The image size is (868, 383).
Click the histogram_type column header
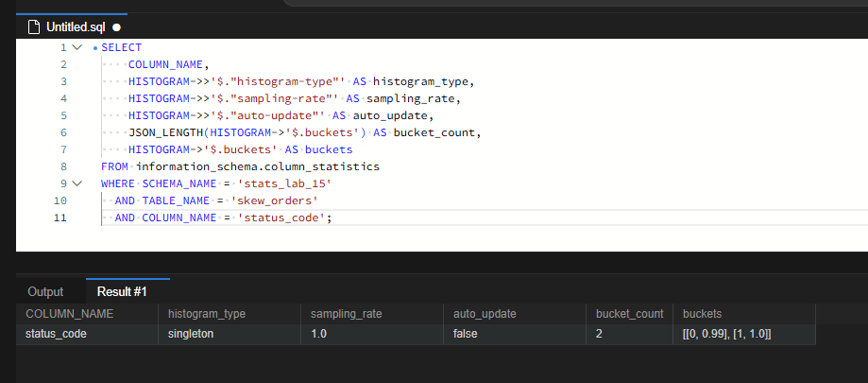coord(230,314)
